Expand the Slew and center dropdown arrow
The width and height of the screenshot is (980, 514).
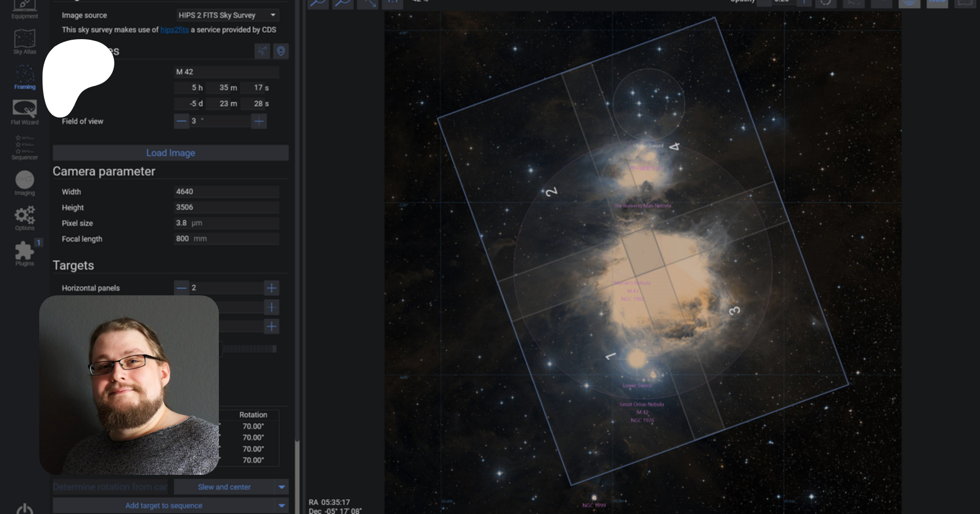click(282, 487)
